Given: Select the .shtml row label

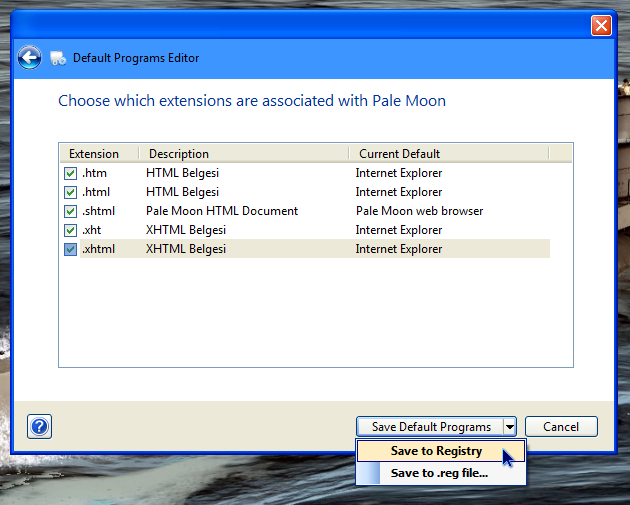Looking at the screenshot, I should (98, 211).
